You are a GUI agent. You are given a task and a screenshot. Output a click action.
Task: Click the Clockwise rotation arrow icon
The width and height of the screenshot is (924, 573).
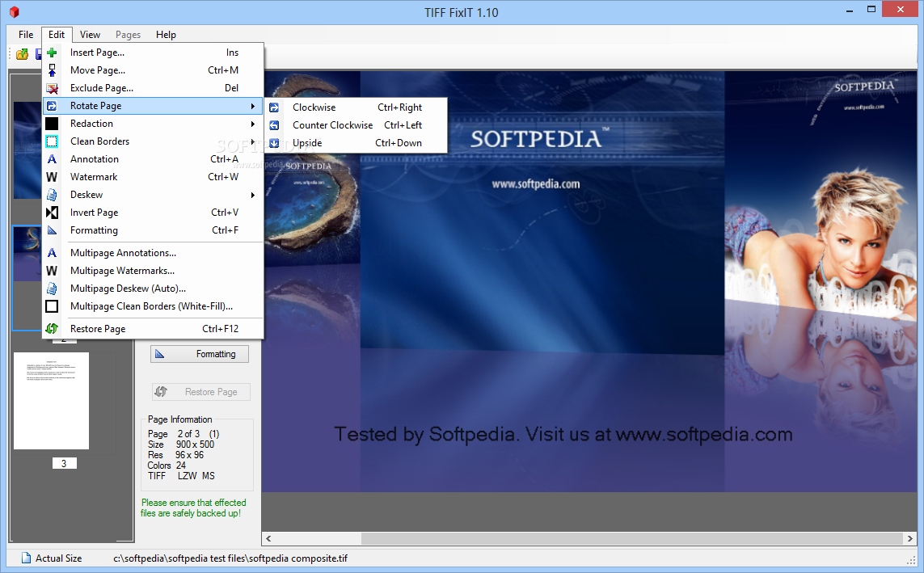pos(274,107)
